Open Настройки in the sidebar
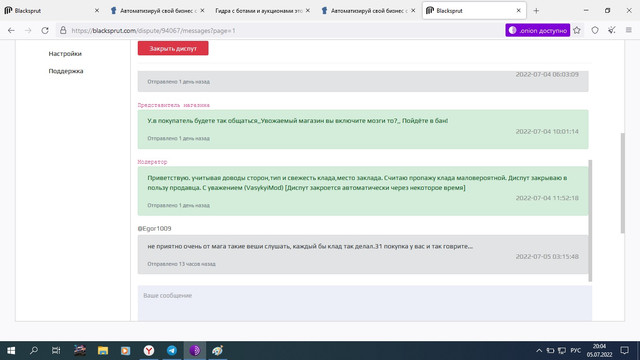Image resolution: width=640 pixels, height=360 pixels. click(65, 53)
